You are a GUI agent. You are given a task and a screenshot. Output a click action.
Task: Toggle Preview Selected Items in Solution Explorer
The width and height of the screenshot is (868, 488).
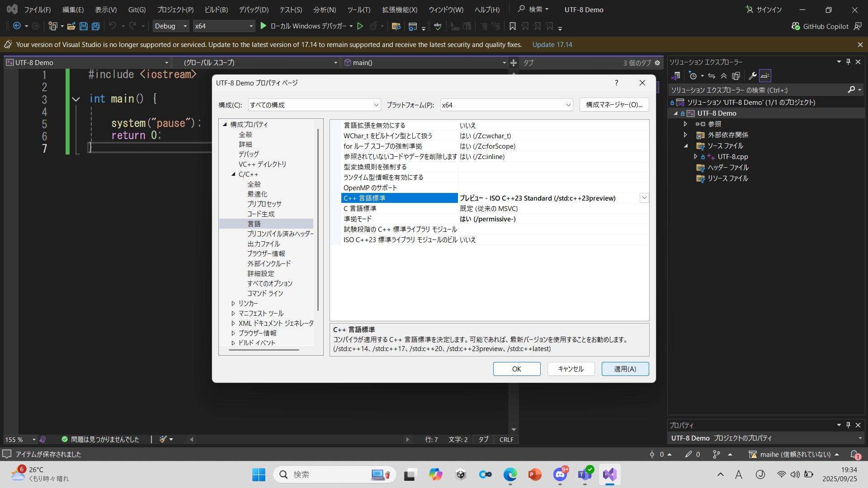click(736, 75)
